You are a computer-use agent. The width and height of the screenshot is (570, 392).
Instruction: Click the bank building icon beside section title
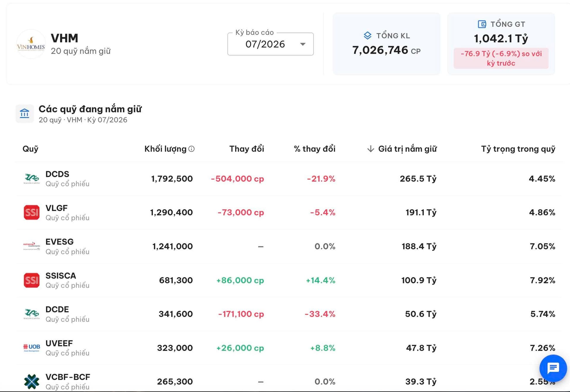coord(25,113)
